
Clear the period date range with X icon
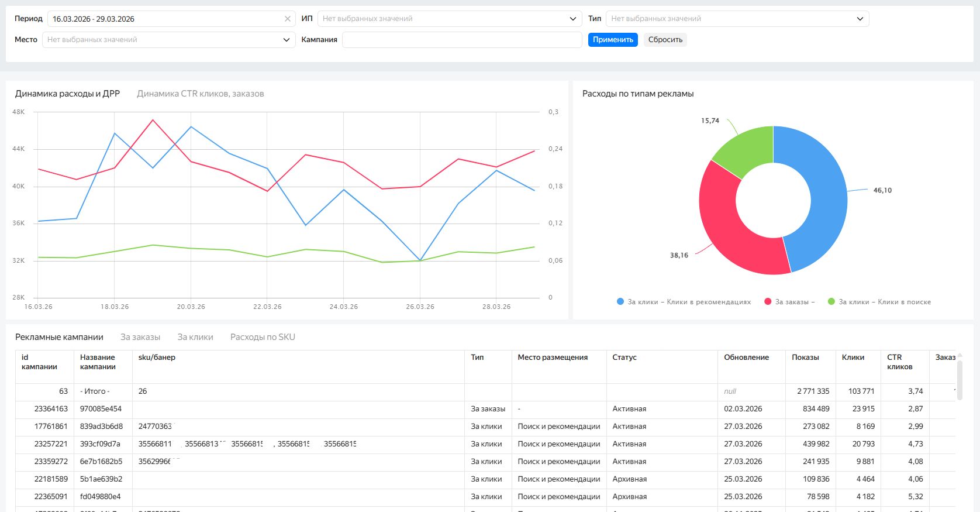pos(287,19)
